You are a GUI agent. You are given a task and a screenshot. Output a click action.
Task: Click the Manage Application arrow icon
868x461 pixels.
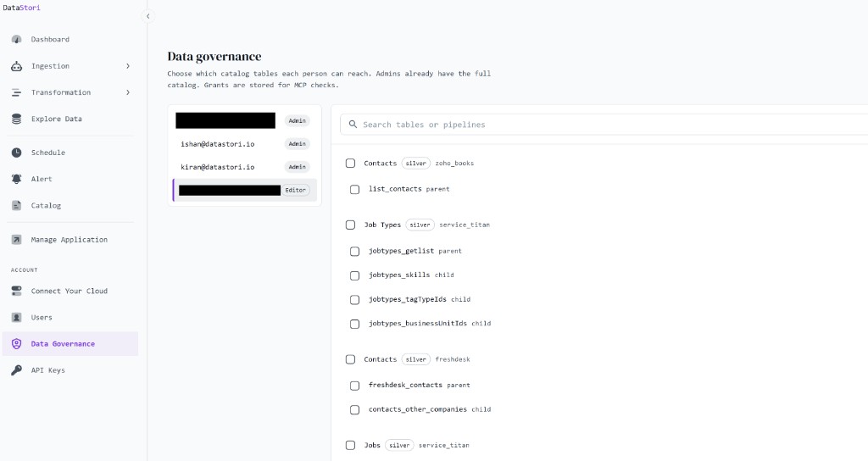pyautogui.click(x=17, y=240)
